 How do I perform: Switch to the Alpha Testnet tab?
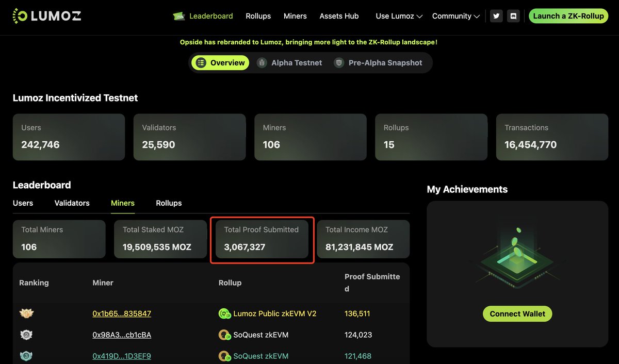[289, 63]
